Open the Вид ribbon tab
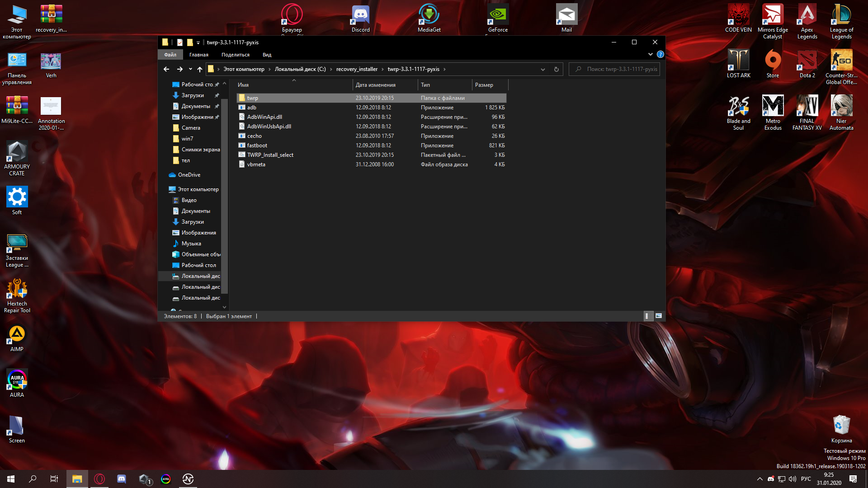The height and width of the screenshot is (488, 868). click(267, 55)
